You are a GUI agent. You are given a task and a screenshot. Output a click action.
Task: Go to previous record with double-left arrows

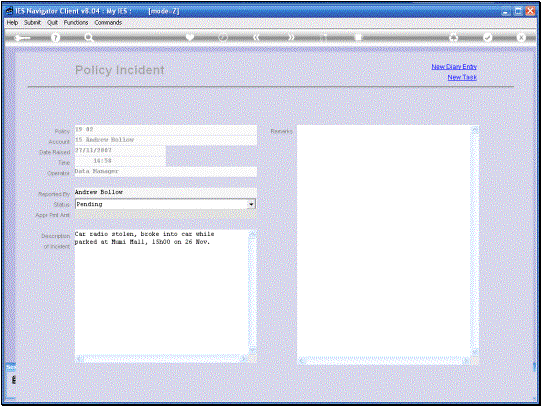click(x=256, y=37)
